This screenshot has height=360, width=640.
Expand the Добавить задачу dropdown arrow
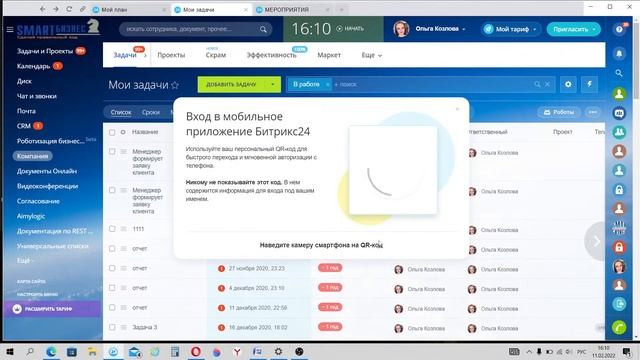[273, 84]
